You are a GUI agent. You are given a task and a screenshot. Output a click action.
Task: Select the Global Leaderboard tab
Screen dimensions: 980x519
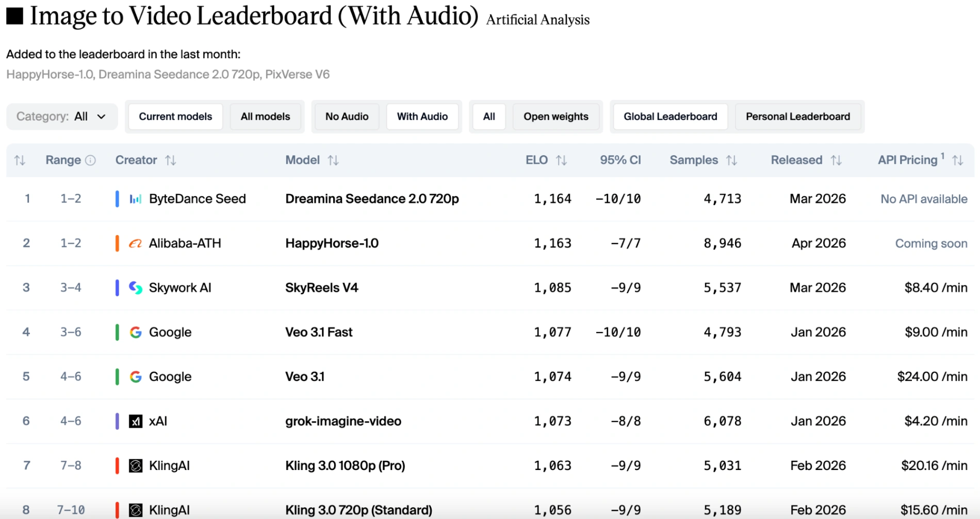pos(670,116)
